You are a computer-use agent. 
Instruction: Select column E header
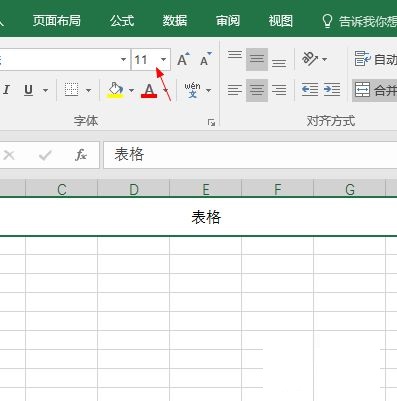206,189
